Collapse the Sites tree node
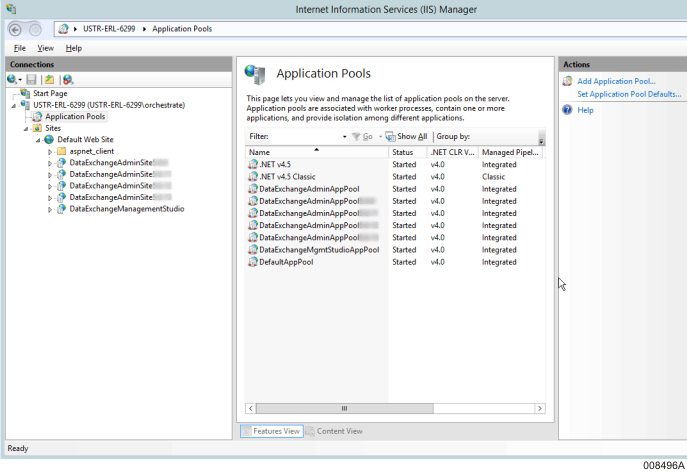Viewport: 687px width, 473px height. coord(26,129)
